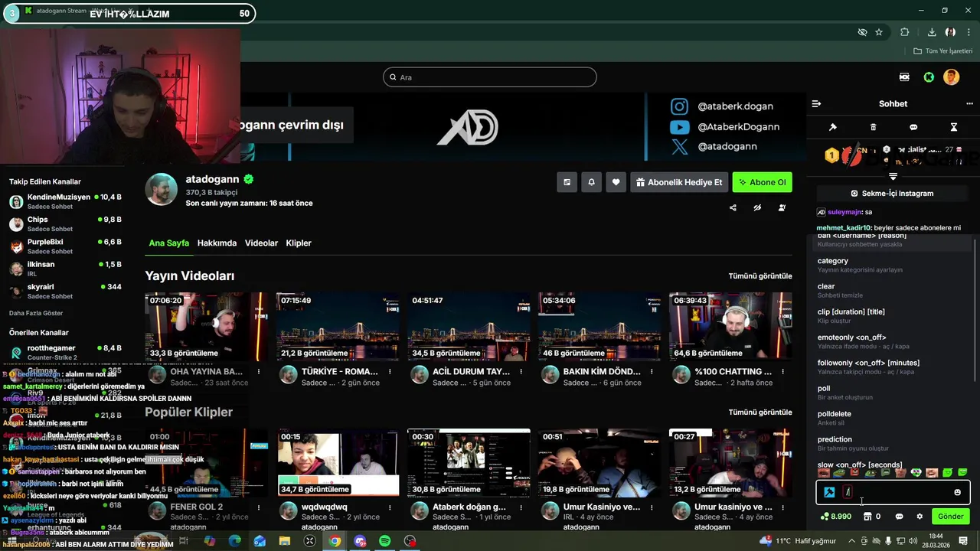The image size is (980, 551).
Task: Select the 'clip [duration] [title]' command
Action: pos(892,315)
